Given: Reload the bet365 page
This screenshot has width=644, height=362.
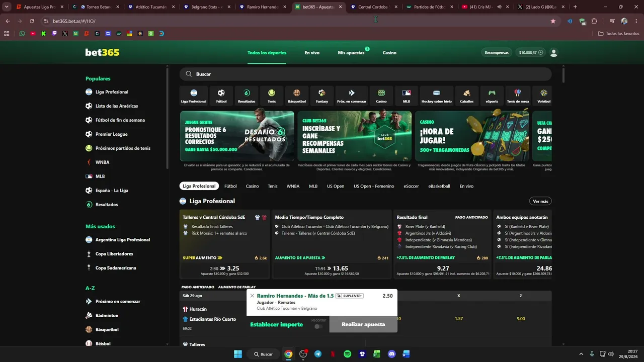Looking at the screenshot, I should point(32,21).
